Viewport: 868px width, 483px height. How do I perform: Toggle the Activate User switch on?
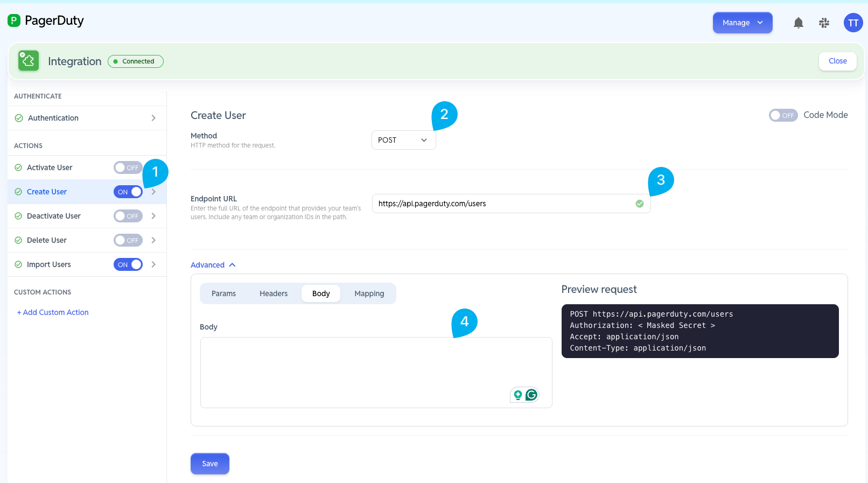128,167
